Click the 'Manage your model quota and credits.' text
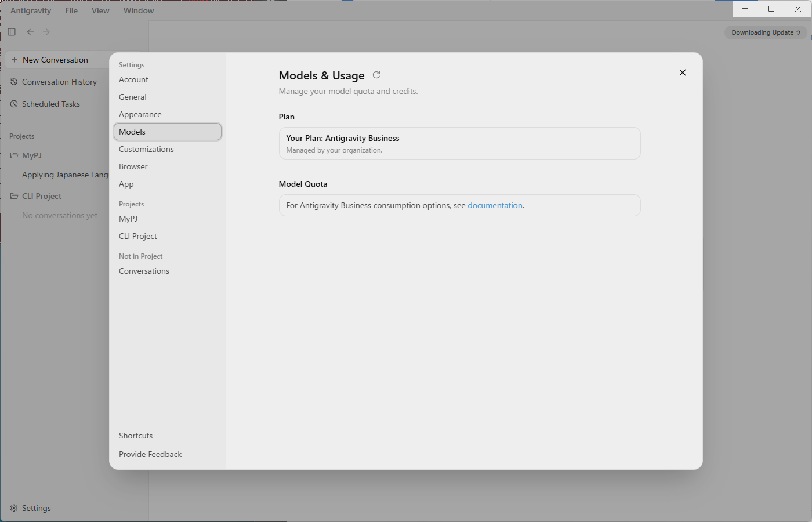 click(x=348, y=91)
